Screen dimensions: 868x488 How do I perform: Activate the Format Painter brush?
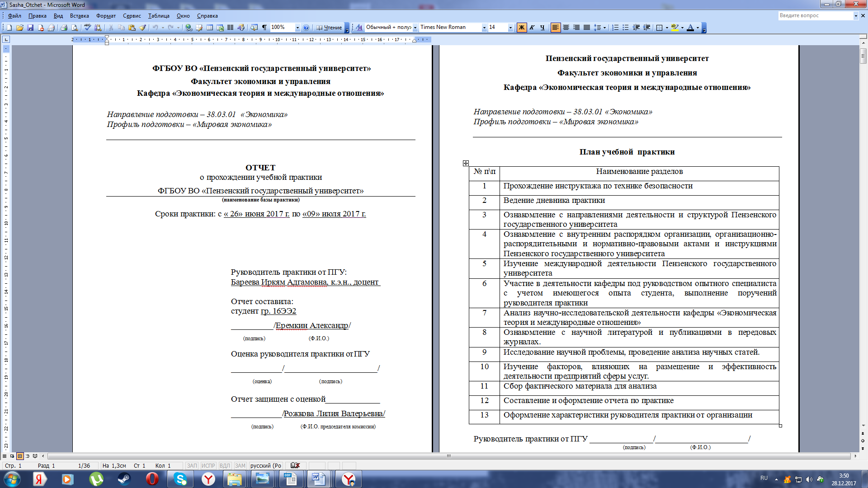pyautogui.click(x=143, y=28)
